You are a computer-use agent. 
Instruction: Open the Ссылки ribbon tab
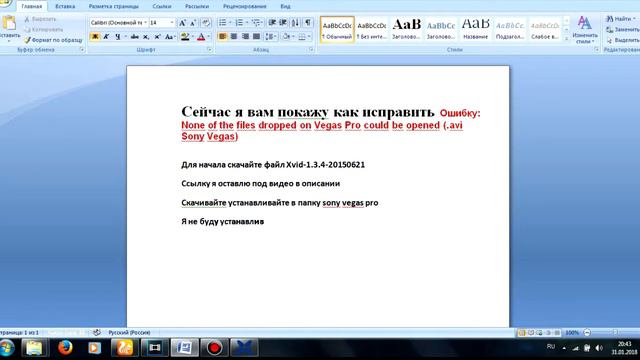[162, 7]
